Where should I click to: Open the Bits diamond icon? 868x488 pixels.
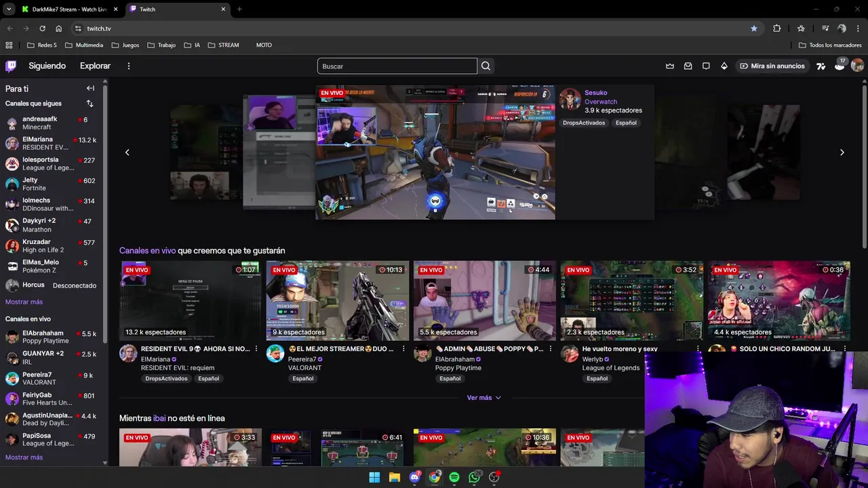coord(724,66)
